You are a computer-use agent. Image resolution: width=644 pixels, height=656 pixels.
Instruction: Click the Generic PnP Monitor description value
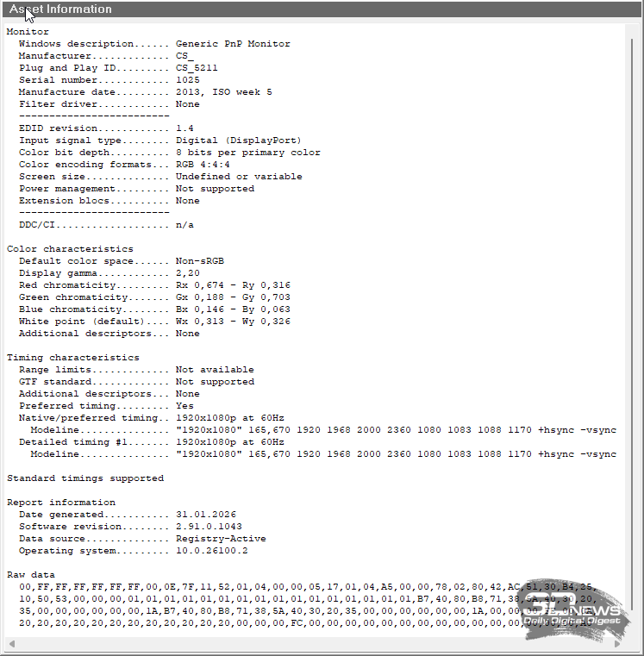(x=233, y=44)
